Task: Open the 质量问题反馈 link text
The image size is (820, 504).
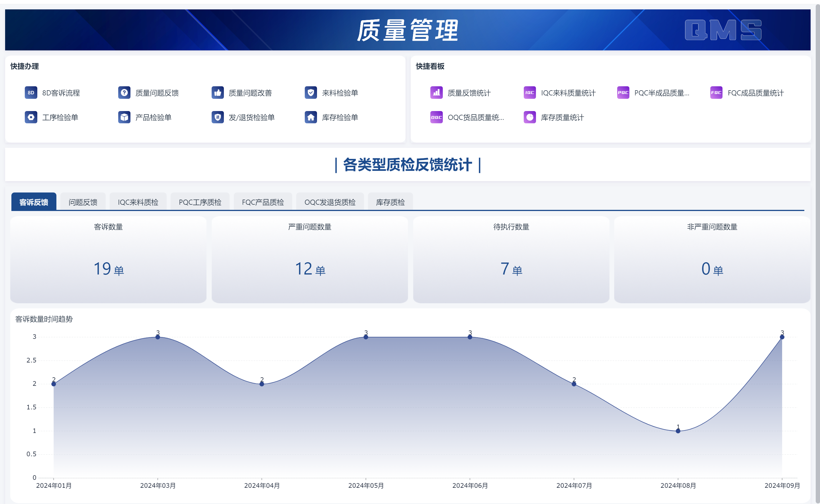Action: pos(157,93)
